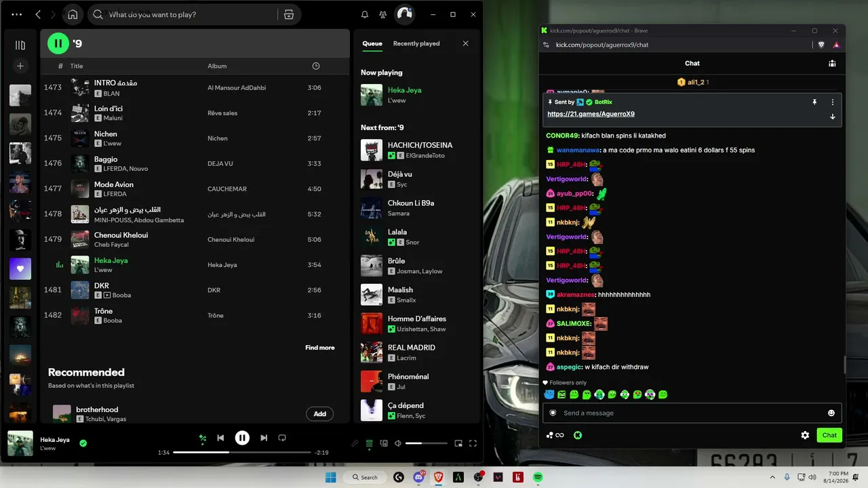
Task: Open the Spotify profile avatar menu
Action: [405, 14]
